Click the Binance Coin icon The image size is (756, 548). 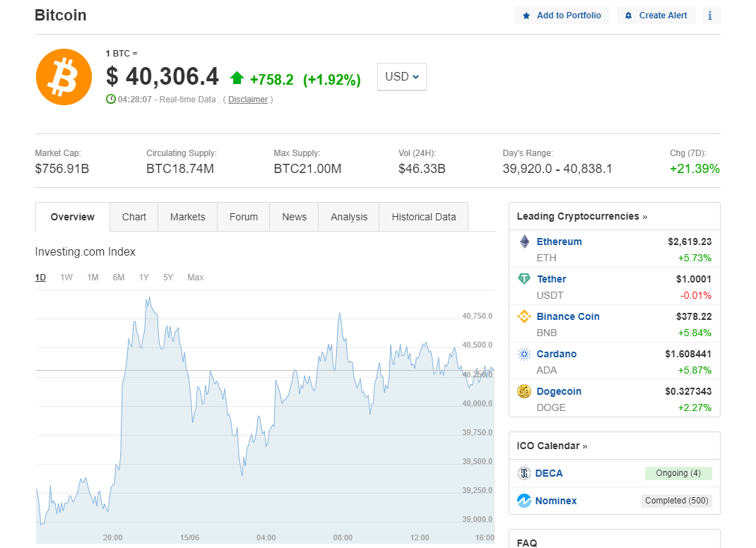pos(524,316)
